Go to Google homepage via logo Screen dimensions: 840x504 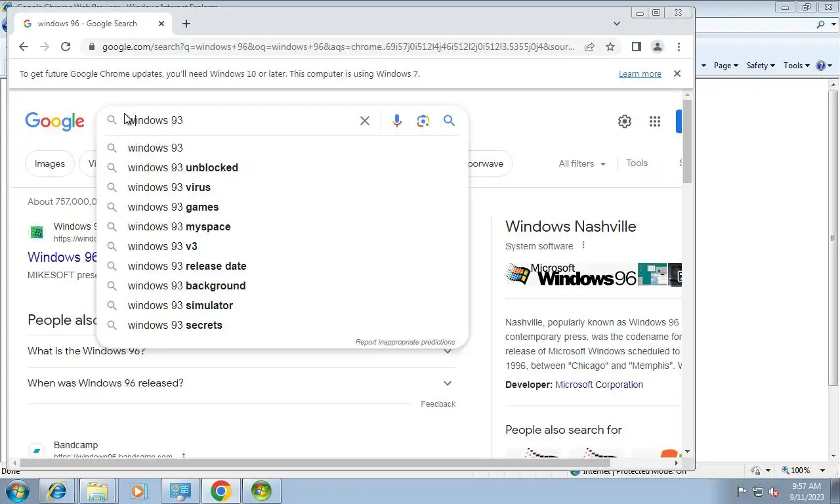54,121
